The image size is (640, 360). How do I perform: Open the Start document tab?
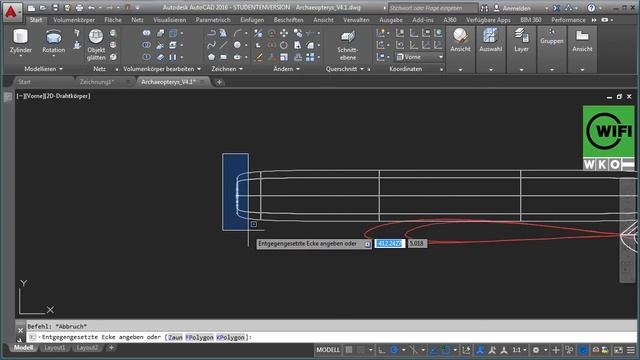coord(24,82)
